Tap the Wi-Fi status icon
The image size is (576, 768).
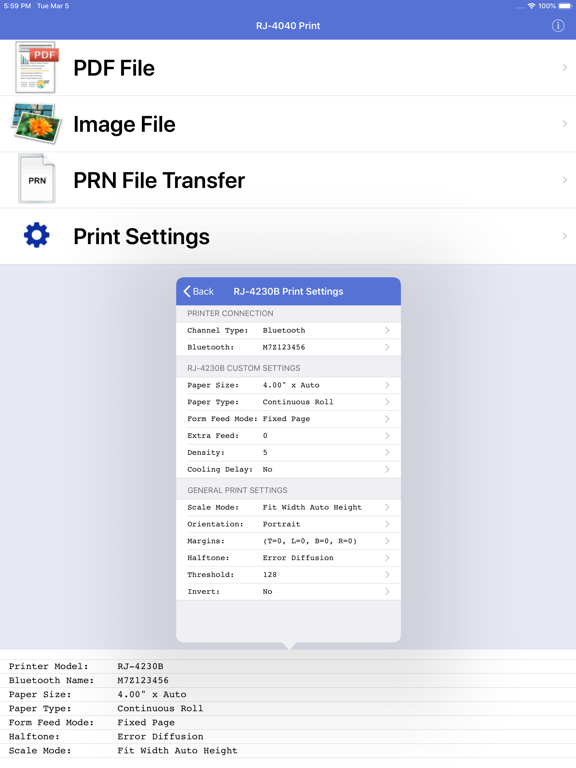point(531,6)
